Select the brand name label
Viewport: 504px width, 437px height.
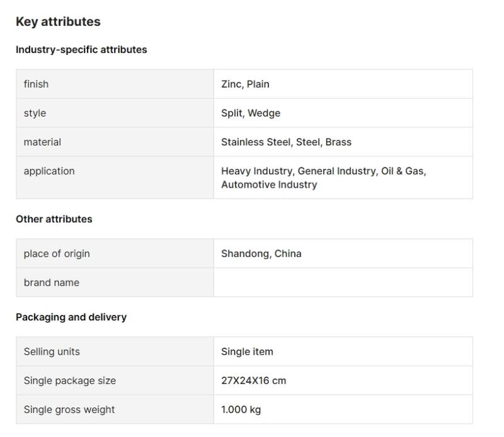52,283
